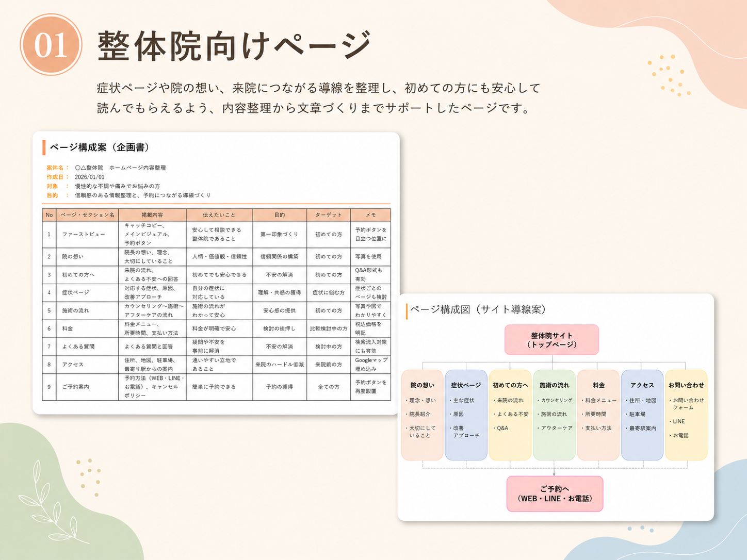Click the project name ○△整体院 ホームページ内容整理
747x560 pixels.
click(x=120, y=168)
